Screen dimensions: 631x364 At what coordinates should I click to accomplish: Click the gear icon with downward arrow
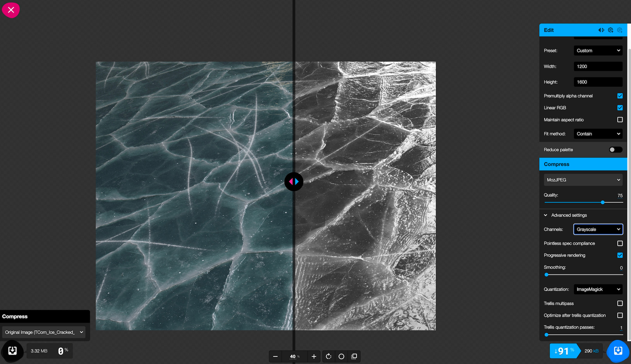point(620,30)
